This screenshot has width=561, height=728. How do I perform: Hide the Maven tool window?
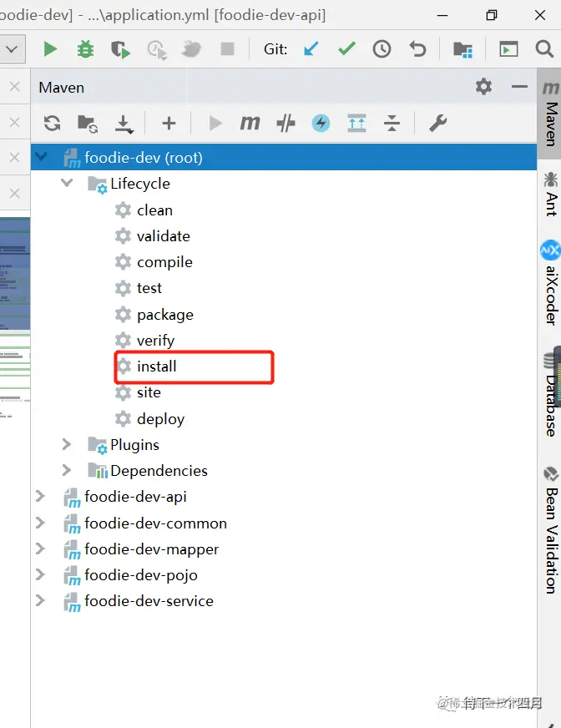pyautogui.click(x=519, y=86)
